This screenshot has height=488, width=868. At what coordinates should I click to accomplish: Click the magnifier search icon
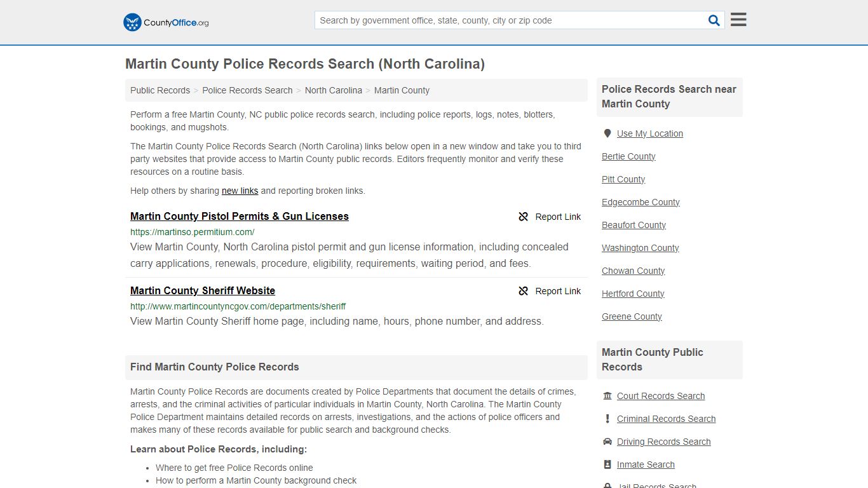coord(714,20)
